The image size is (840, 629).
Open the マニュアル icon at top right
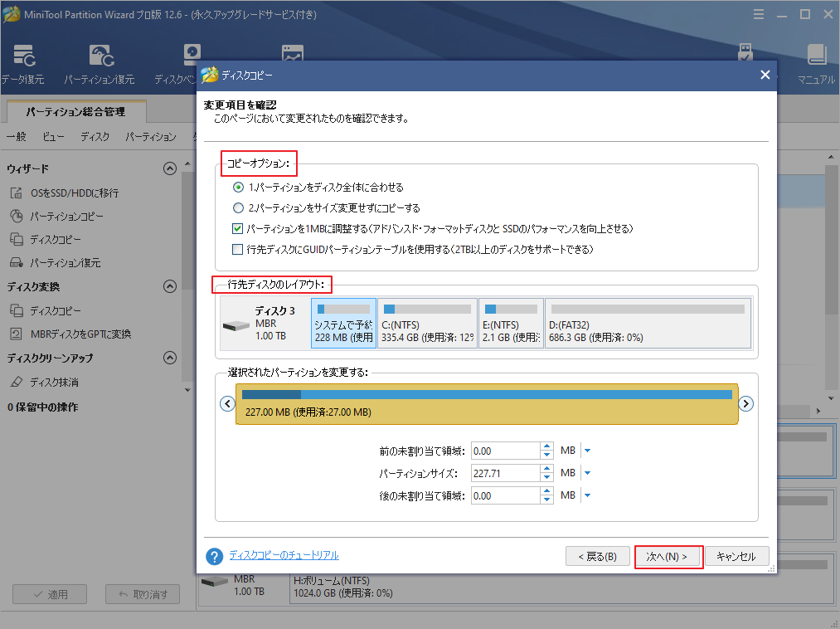pos(816,63)
